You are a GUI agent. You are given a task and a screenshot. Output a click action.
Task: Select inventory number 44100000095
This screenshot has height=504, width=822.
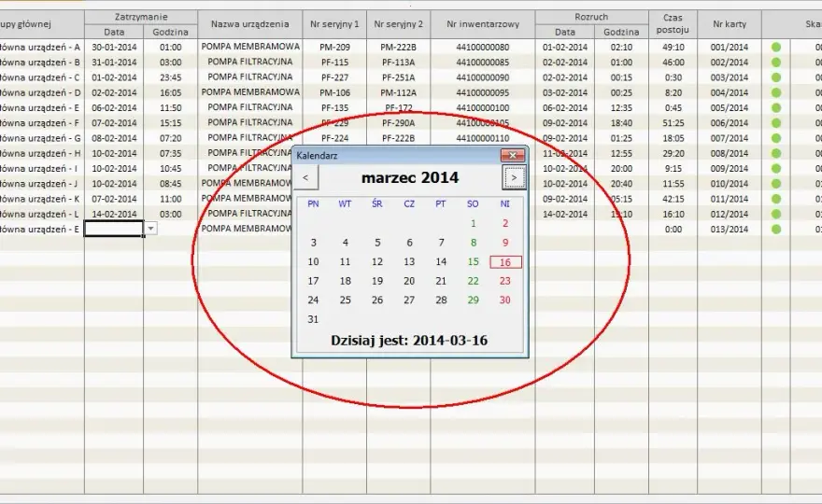coord(483,92)
